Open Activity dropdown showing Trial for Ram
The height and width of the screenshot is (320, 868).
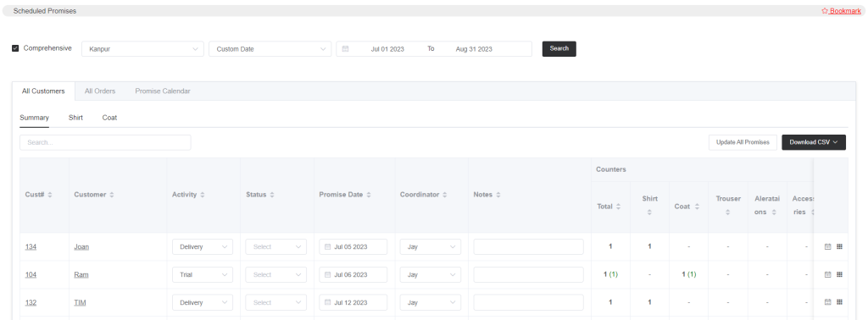click(203, 274)
